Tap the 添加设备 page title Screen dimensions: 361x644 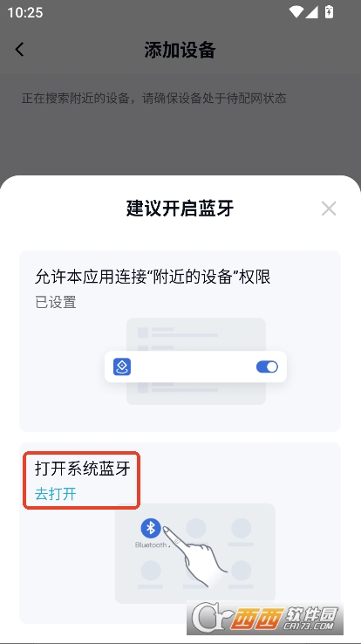point(180,50)
